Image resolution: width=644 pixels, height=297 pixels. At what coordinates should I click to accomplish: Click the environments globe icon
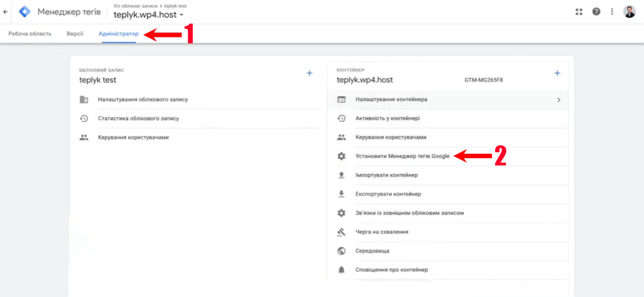(342, 251)
